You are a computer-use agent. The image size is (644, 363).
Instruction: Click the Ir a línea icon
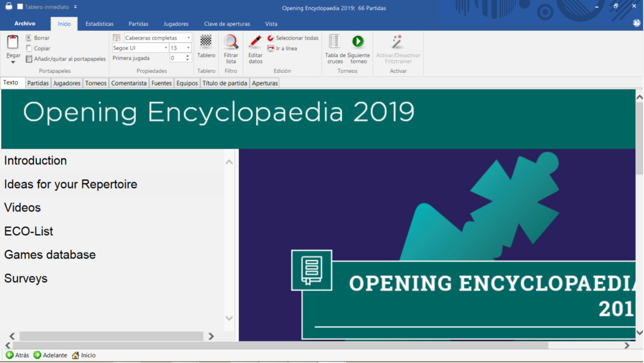click(x=270, y=48)
